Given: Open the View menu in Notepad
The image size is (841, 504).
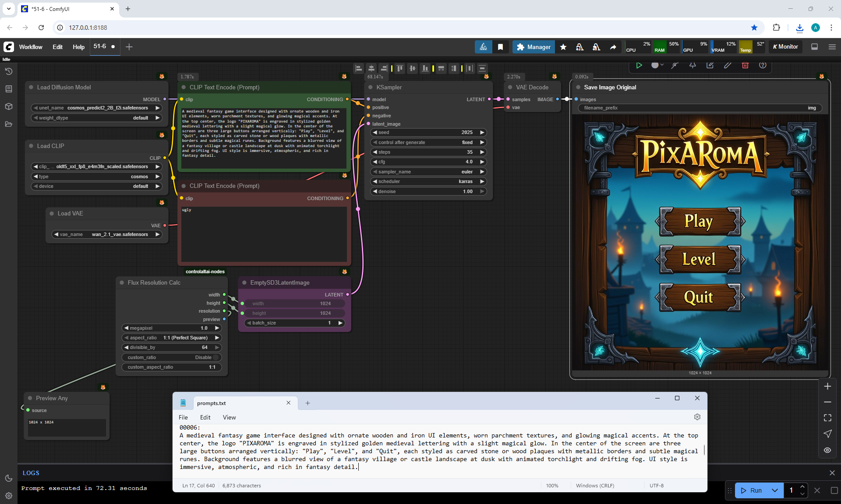Looking at the screenshot, I should 229,417.
